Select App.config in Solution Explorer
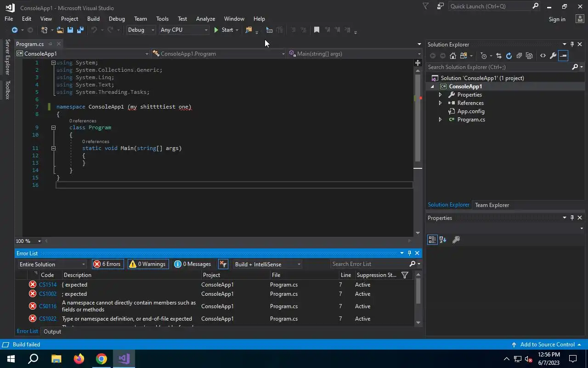This screenshot has height=368, width=588. point(471,111)
